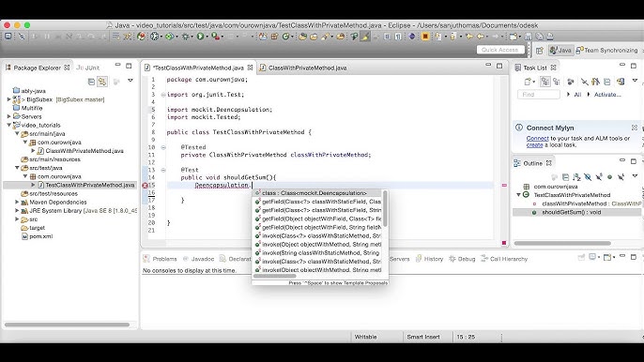Click the green Run button in toolbar
The image size is (644, 362).
tap(200, 37)
